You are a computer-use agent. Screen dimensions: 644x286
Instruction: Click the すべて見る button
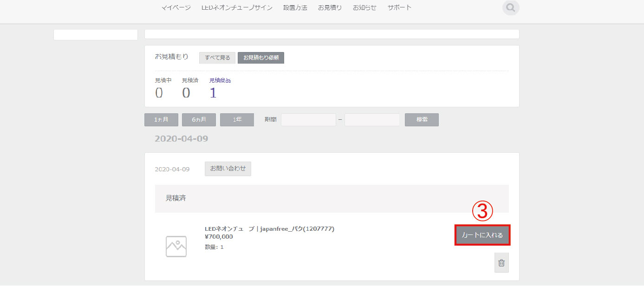[x=217, y=58]
